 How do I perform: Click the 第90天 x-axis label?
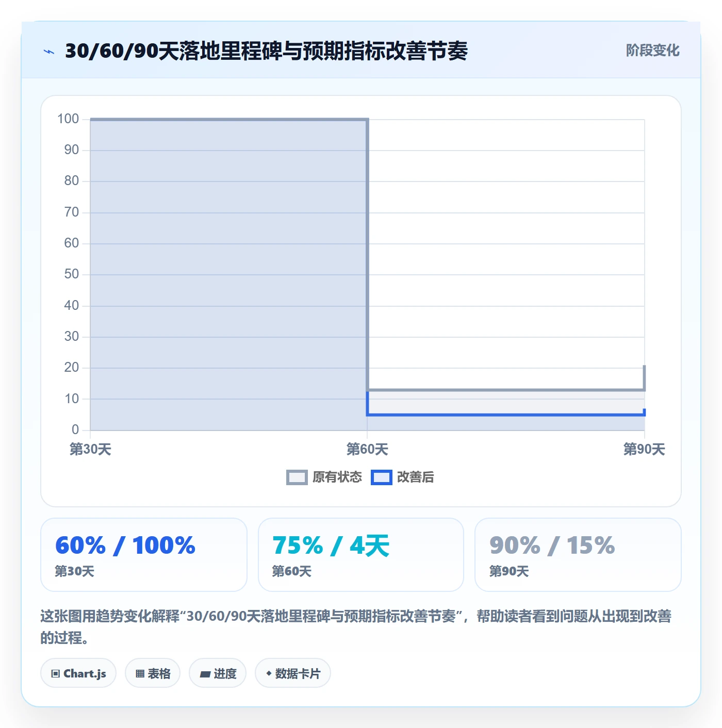point(644,449)
